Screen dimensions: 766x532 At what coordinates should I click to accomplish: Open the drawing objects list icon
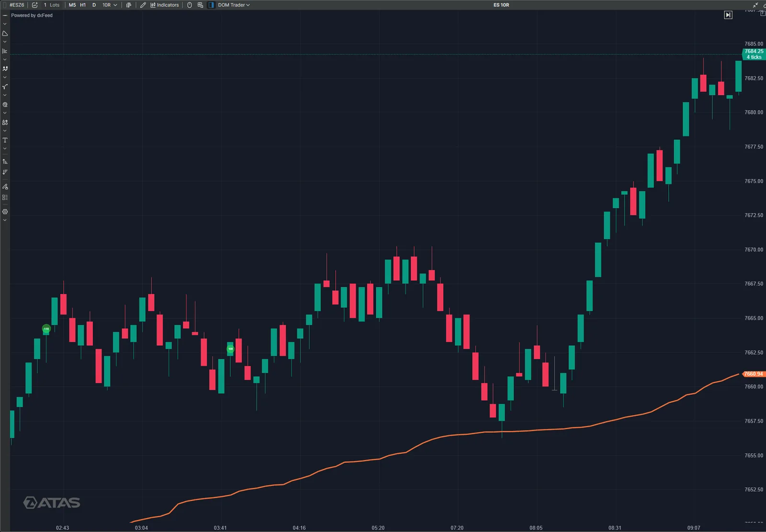5,197
